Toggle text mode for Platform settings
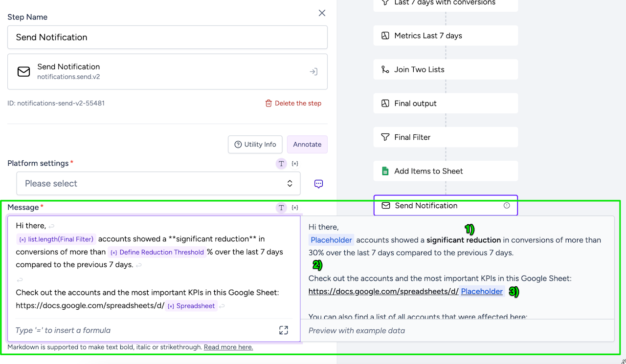 281,164
